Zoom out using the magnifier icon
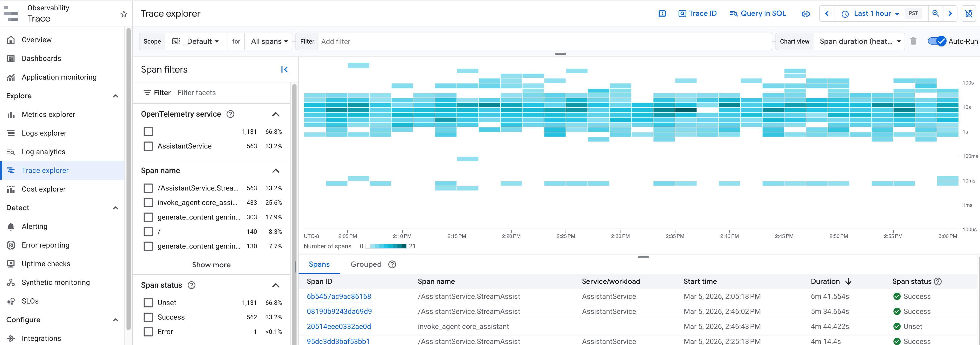This screenshot has width=980, height=345. [x=936, y=13]
